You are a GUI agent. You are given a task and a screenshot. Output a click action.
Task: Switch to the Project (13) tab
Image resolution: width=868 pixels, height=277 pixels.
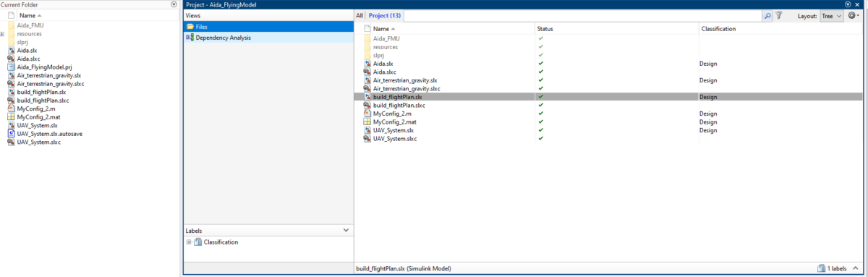click(x=384, y=15)
